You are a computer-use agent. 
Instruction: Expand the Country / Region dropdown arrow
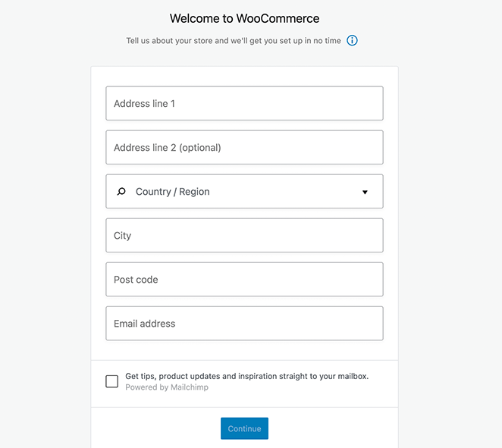click(x=365, y=193)
